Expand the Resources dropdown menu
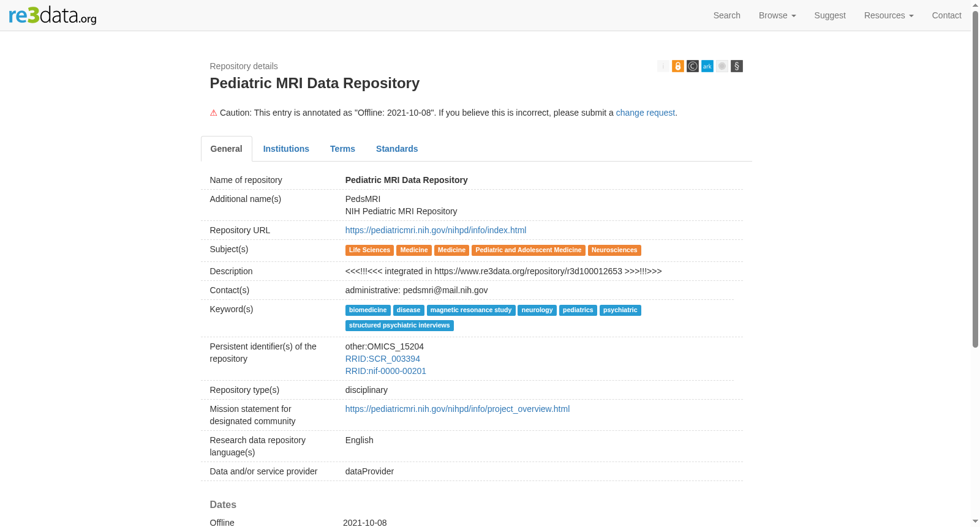Screen dimensions: 980x527 click(x=889, y=15)
